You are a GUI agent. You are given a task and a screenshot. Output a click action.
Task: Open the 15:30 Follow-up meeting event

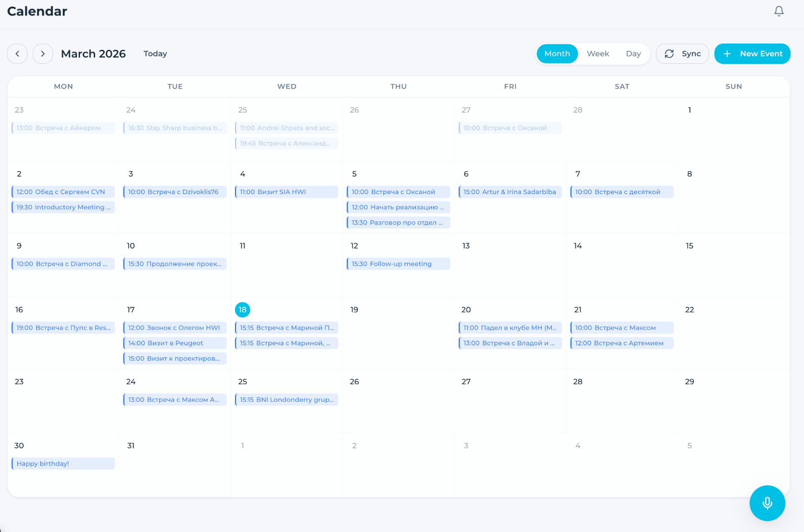(398, 264)
